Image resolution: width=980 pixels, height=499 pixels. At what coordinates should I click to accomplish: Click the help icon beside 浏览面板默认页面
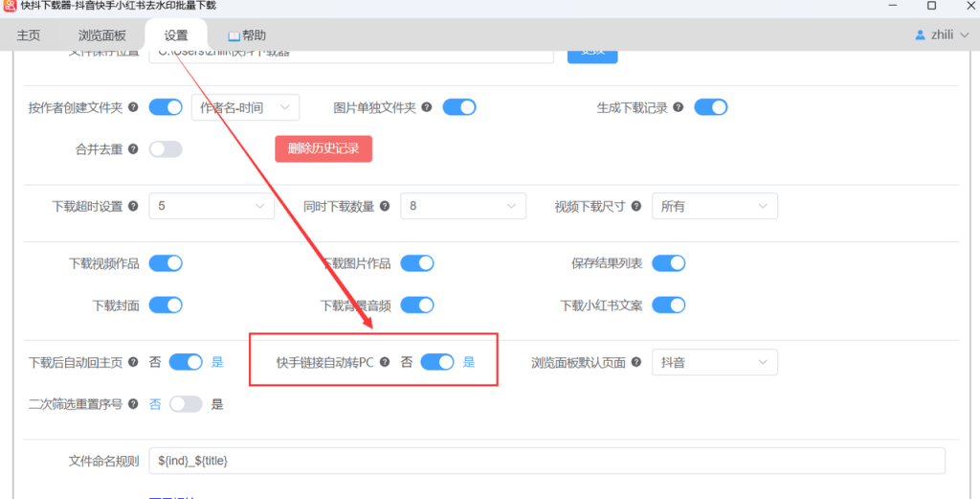pyautogui.click(x=636, y=362)
